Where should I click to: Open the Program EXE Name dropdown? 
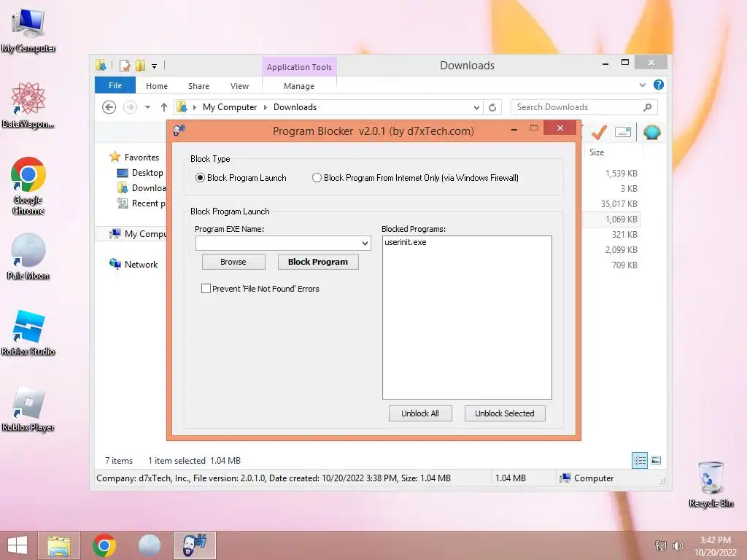(365, 244)
